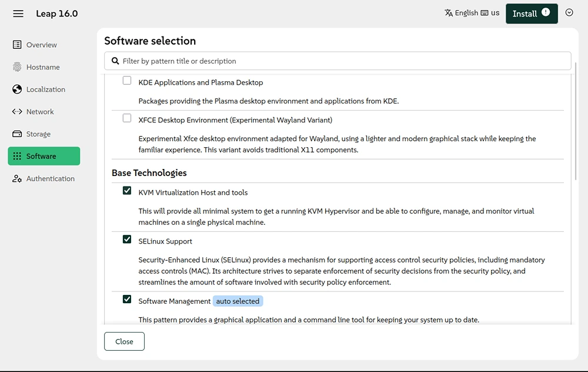Open English us language and keyboard selector
588x372 pixels.
tap(472, 13)
